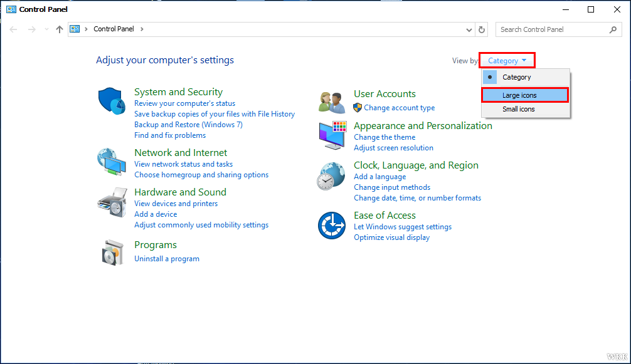Expand chevron after Control Panel breadcrumb

(142, 29)
